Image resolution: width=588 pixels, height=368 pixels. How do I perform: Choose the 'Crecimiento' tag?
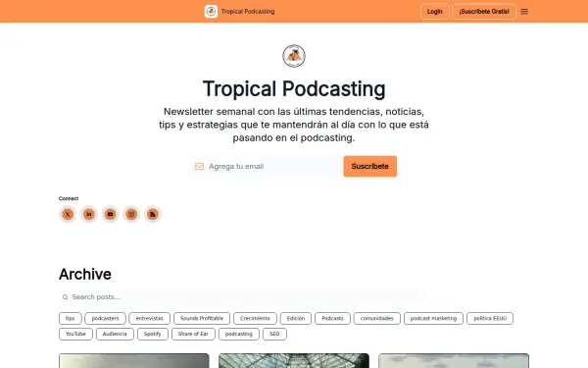point(255,318)
